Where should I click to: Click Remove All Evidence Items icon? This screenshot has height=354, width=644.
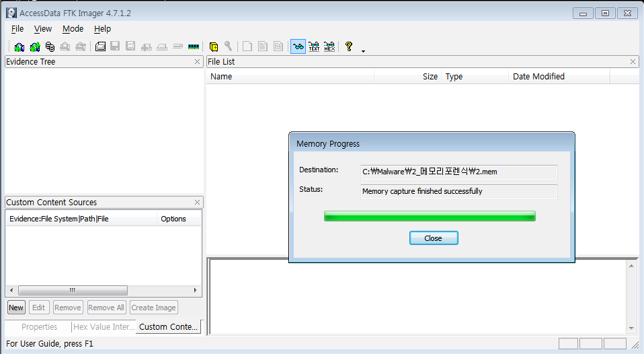click(81, 46)
